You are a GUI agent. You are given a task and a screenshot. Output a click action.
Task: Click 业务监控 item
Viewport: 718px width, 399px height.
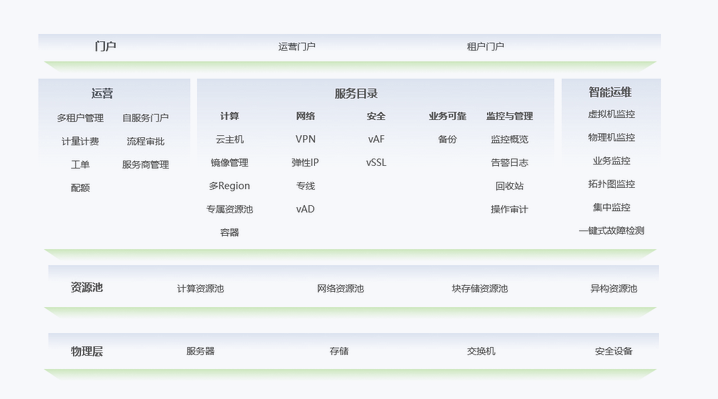pos(611,160)
